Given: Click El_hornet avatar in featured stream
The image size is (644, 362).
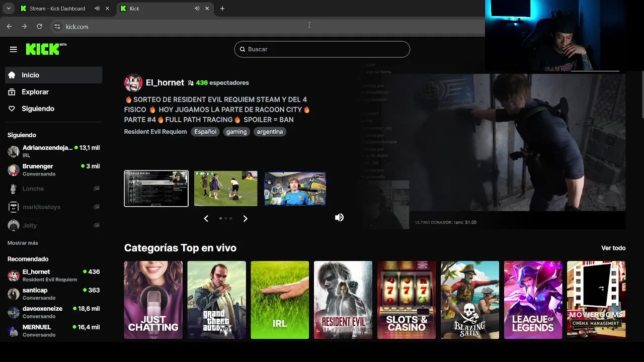Looking at the screenshot, I should click(x=133, y=82).
